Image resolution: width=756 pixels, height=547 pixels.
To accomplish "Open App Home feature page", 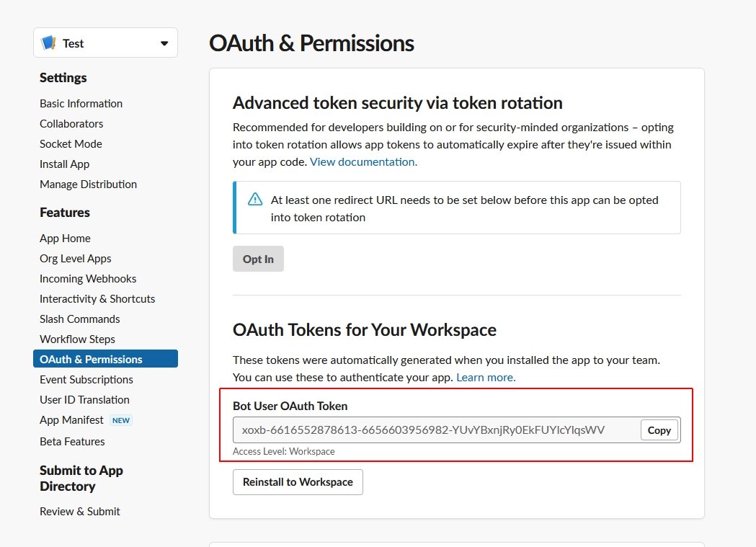I will click(x=65, y=239).
